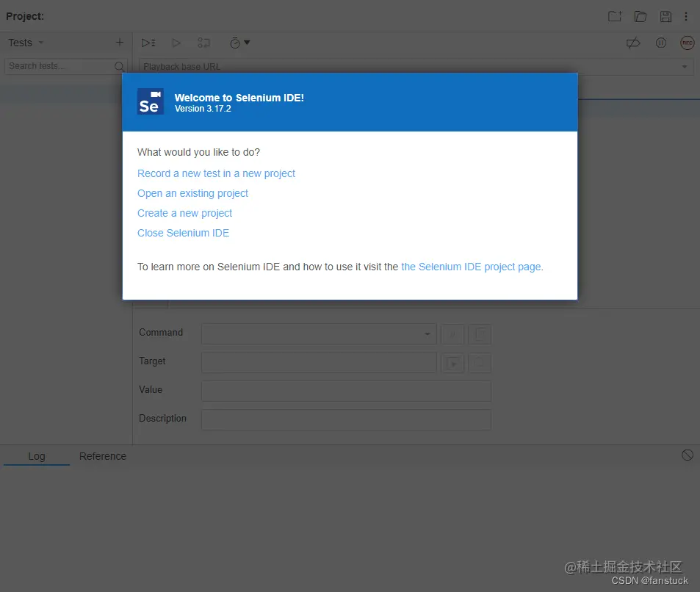Click the enable/disable command icon
The width and height of the screenshot is (700, 592).
452,334
